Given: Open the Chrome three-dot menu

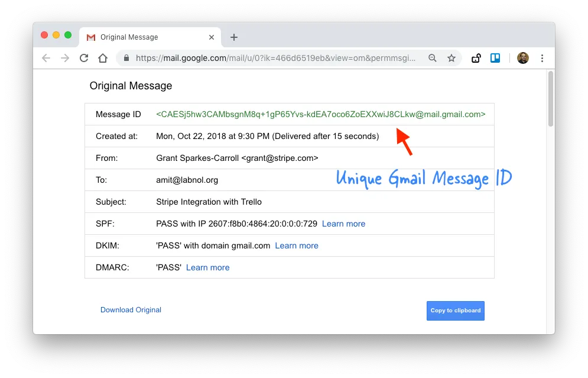Looking at the screenshot, I should click(x=542, y=58).
